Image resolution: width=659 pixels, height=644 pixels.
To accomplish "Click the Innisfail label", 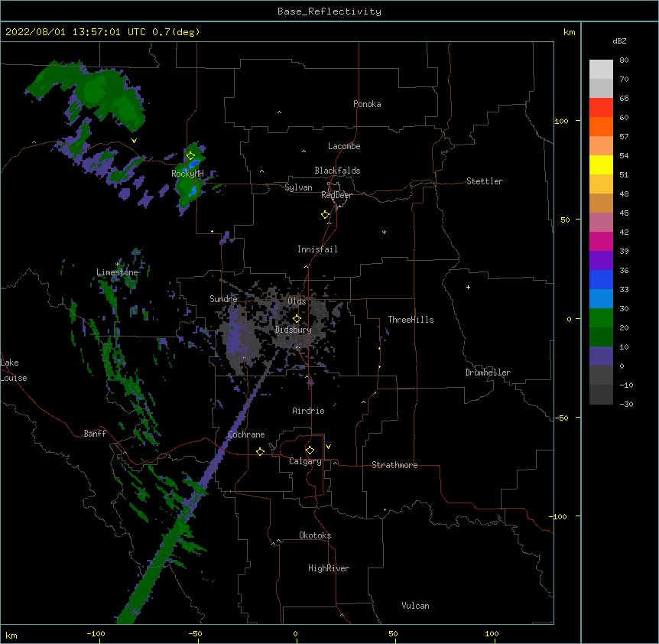I will [317, 249].
